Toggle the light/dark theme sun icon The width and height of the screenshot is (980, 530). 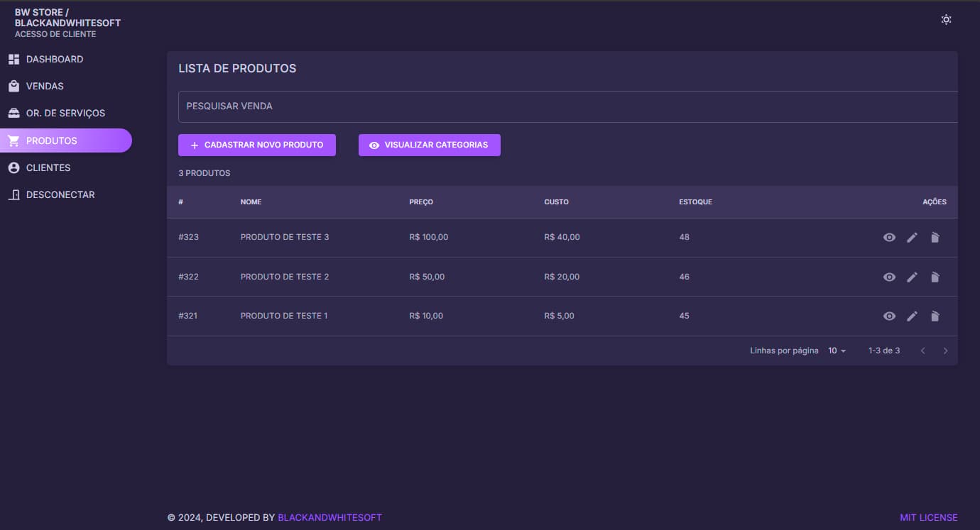(946, 20)
